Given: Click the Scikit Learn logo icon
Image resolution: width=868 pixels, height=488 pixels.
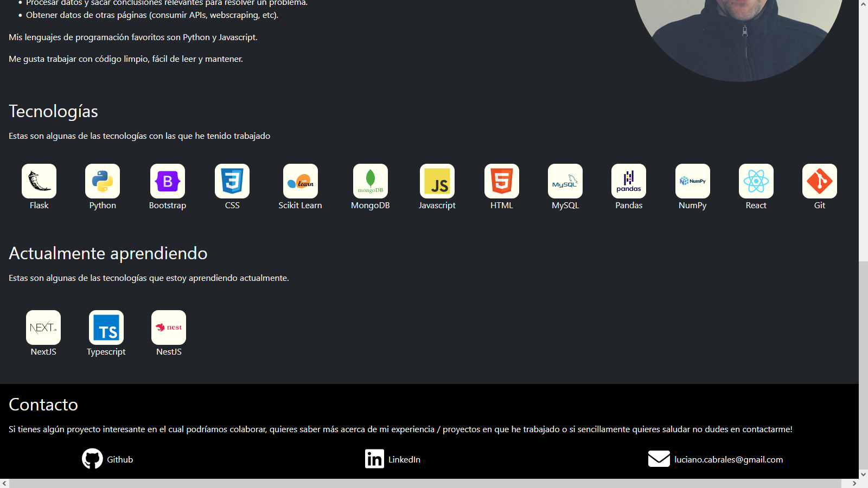Looking at the screenshot, I should 301,181.
